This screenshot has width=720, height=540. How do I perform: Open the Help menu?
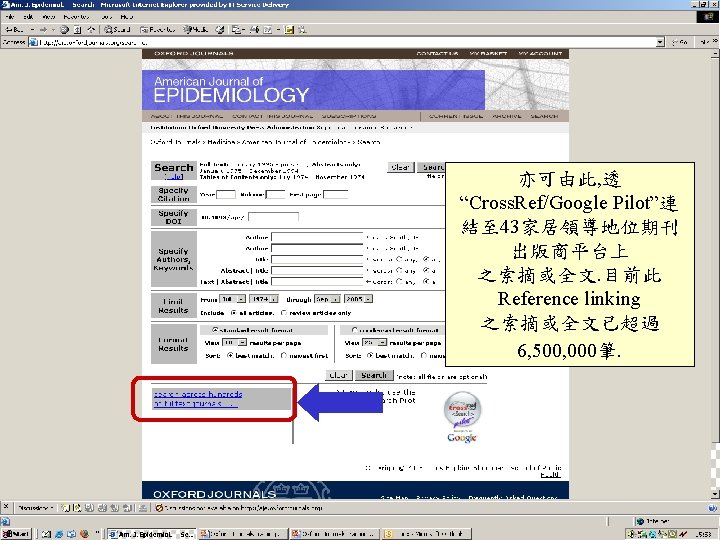click(127, 17)
